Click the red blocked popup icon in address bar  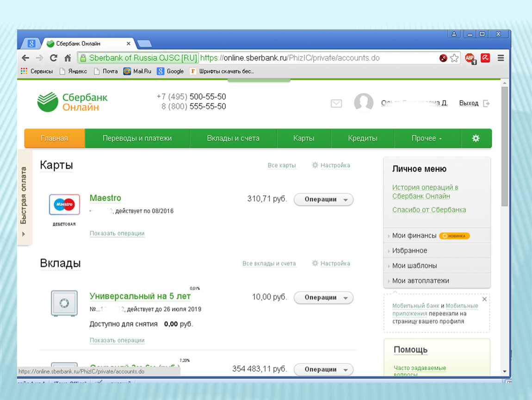coord(443,58)
